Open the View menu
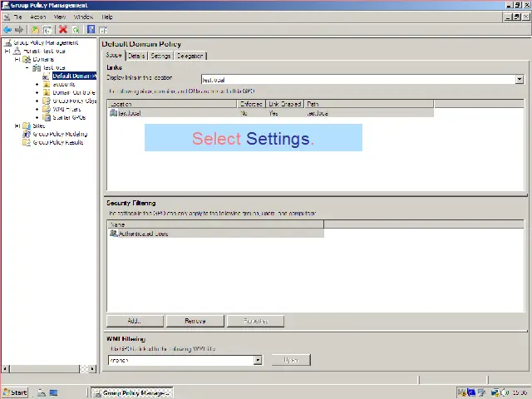 (60, 17)
